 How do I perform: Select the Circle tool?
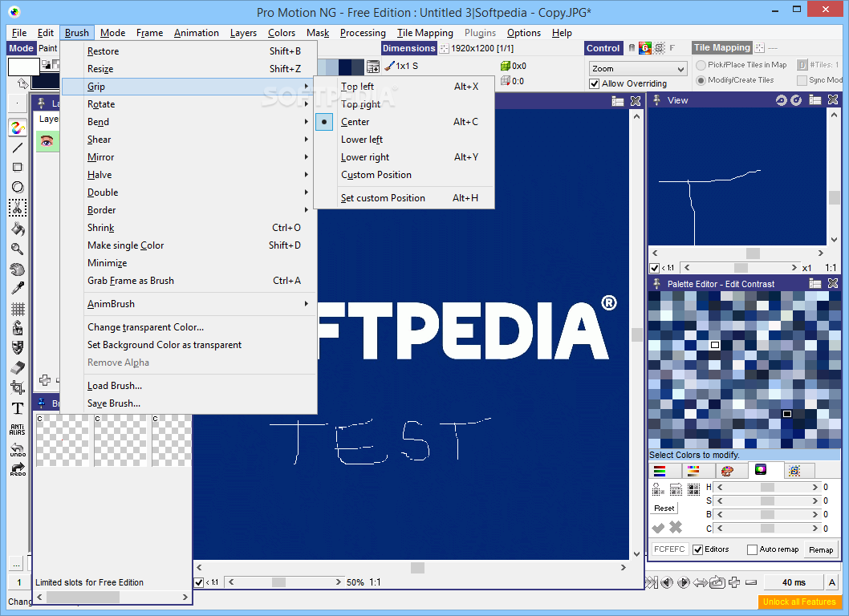coord(18,188)
